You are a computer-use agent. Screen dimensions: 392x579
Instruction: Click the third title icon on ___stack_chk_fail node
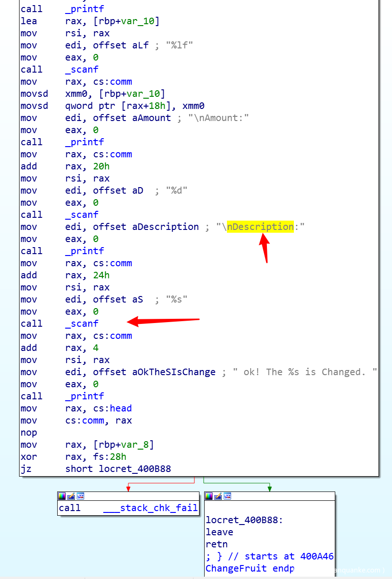coord(80,496)
